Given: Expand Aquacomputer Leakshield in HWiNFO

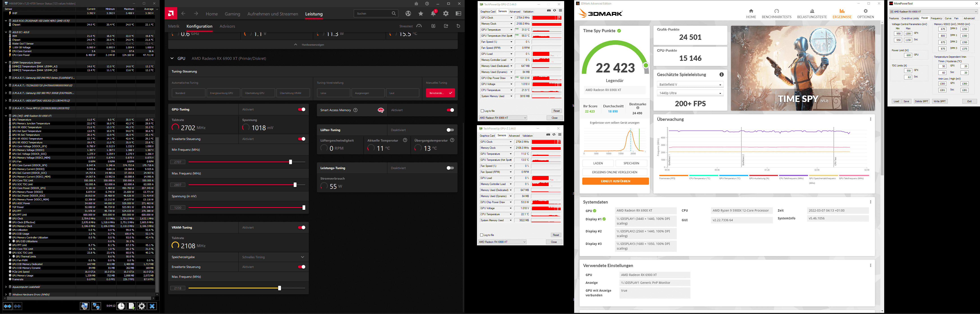Looking at the screenshot, I should click(x=6, y=287).
